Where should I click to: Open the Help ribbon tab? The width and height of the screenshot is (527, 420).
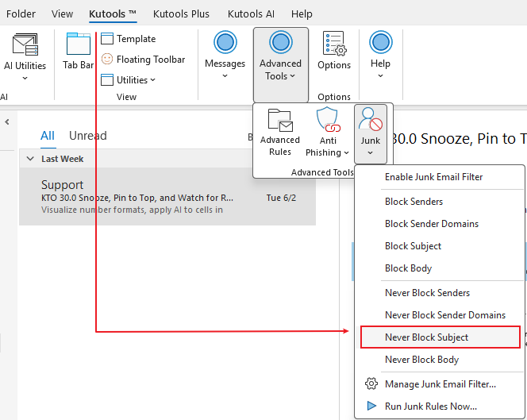pyautogui.click(x=302, y=14)
